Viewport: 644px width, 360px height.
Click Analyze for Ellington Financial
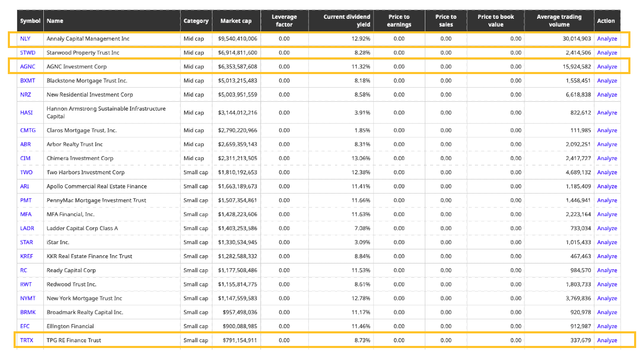pos(607,327)
